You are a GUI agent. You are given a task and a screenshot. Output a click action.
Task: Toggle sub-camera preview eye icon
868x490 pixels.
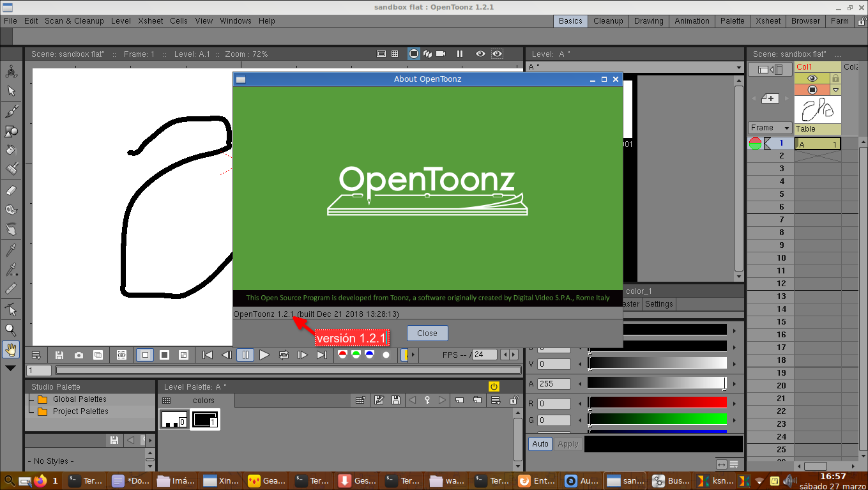(x=497, y=54)
